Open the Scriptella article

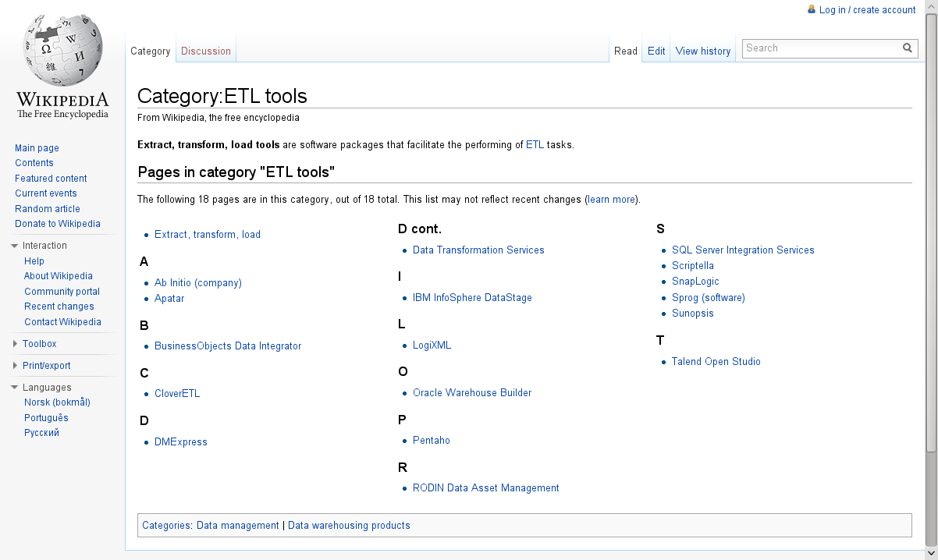point(693,266)
